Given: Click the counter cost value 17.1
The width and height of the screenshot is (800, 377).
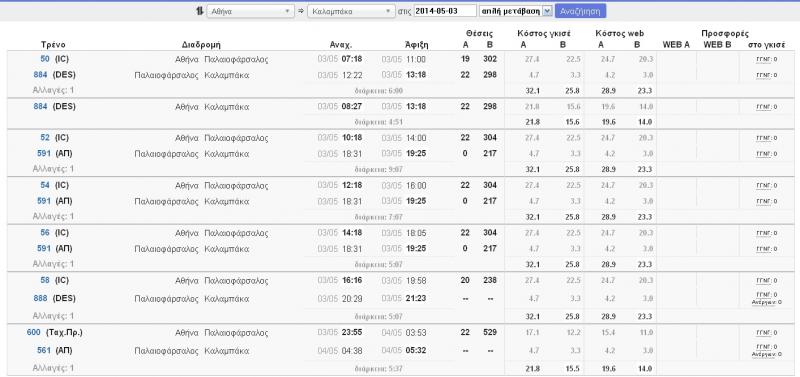Looking at the screenshot, I should point(533,333).
